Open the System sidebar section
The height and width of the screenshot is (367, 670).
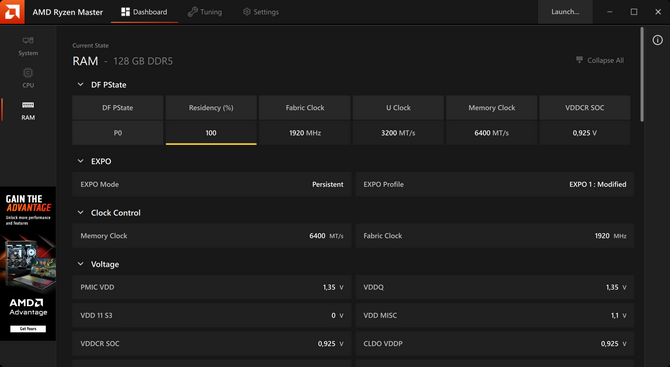[28, 46]
